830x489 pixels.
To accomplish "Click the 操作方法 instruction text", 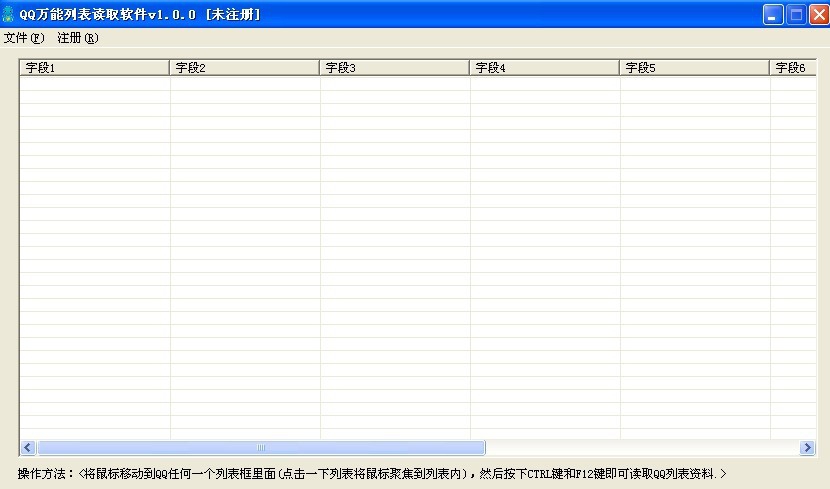I will (x=372, y=474).
